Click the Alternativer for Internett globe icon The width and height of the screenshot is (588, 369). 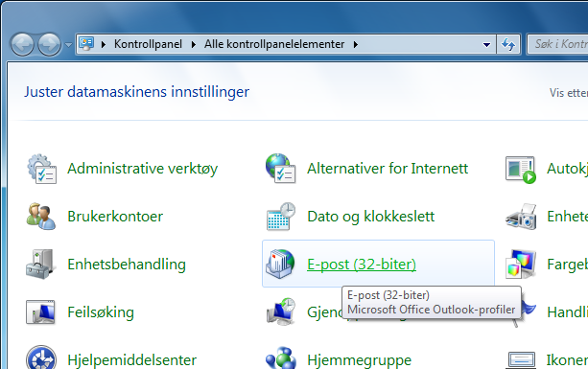(280, 169)
